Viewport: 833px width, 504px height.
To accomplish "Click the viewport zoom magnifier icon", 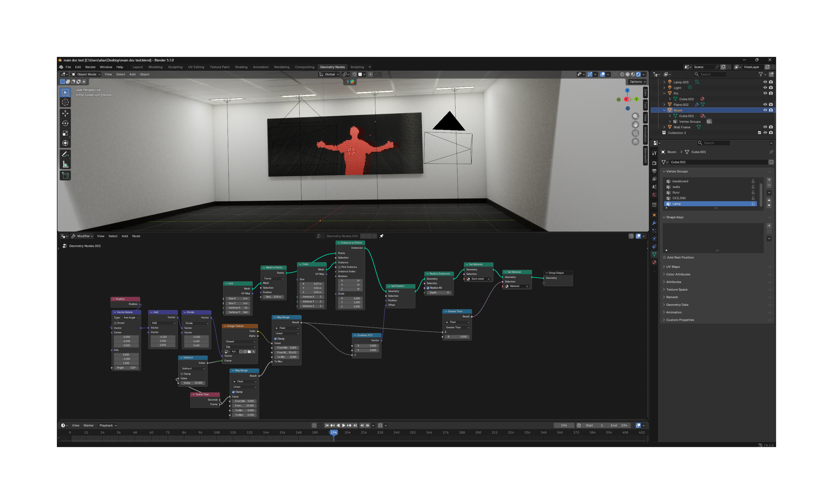I will coord(635,116).
